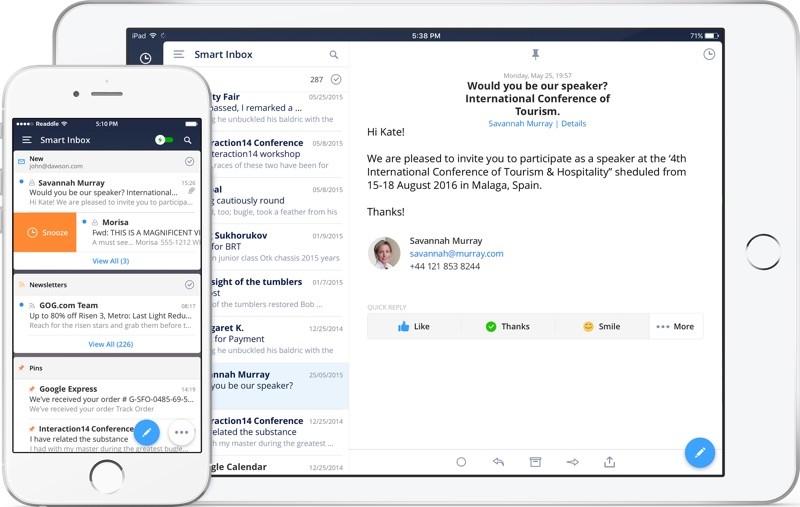Open the clock icon in the iPad dark sidebar
Viewport: 800px width, 507px height.
pyautogui.click(x=145, y=58)
